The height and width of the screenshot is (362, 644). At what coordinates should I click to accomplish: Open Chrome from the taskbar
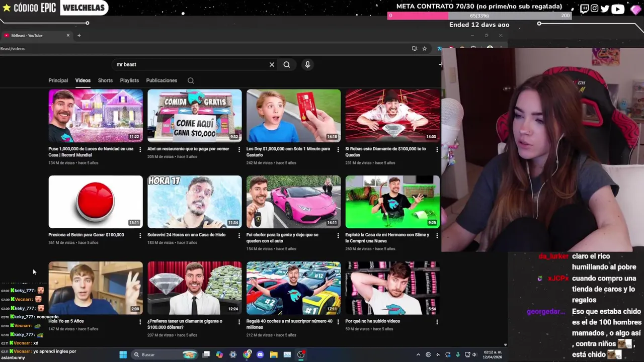247,354
